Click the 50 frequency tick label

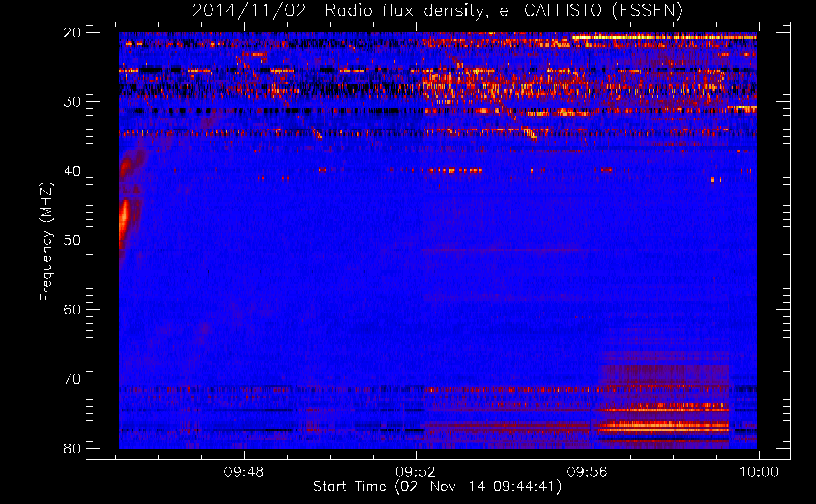click(72, 240)
